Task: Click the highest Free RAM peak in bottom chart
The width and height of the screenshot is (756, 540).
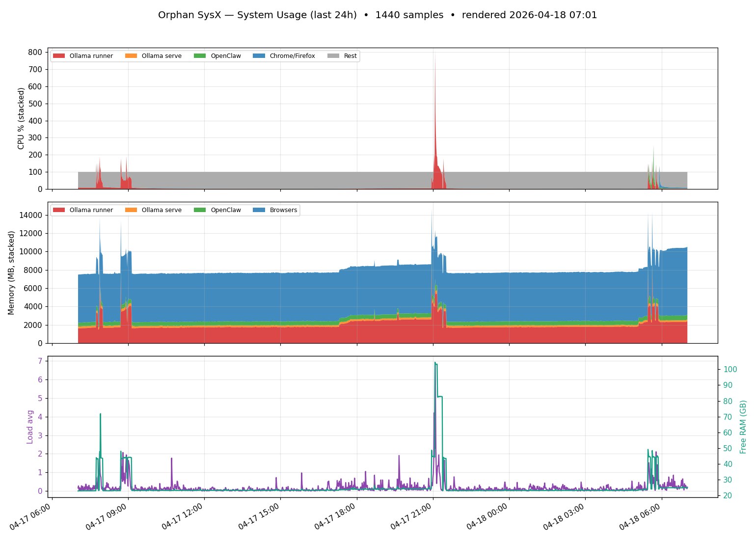Action: [435, 363]
